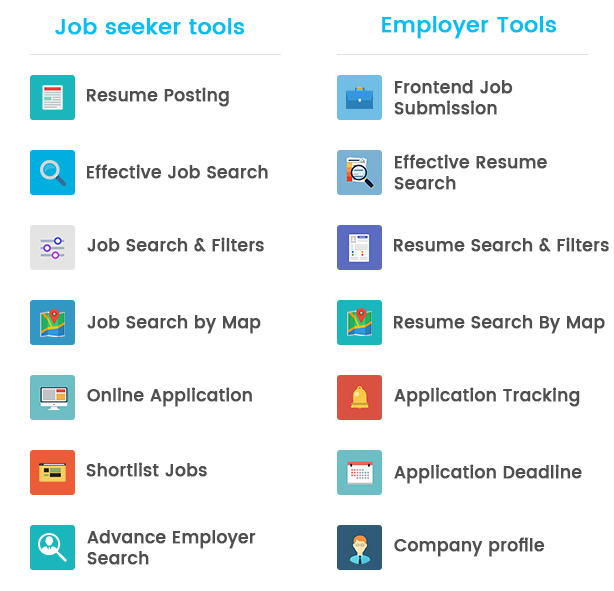
Task: Click the Application Tracking bell icon
Action: (x=359, y=397)
